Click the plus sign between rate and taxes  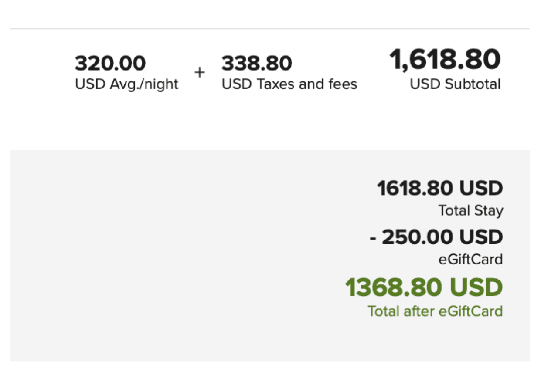tap(200, 72)
